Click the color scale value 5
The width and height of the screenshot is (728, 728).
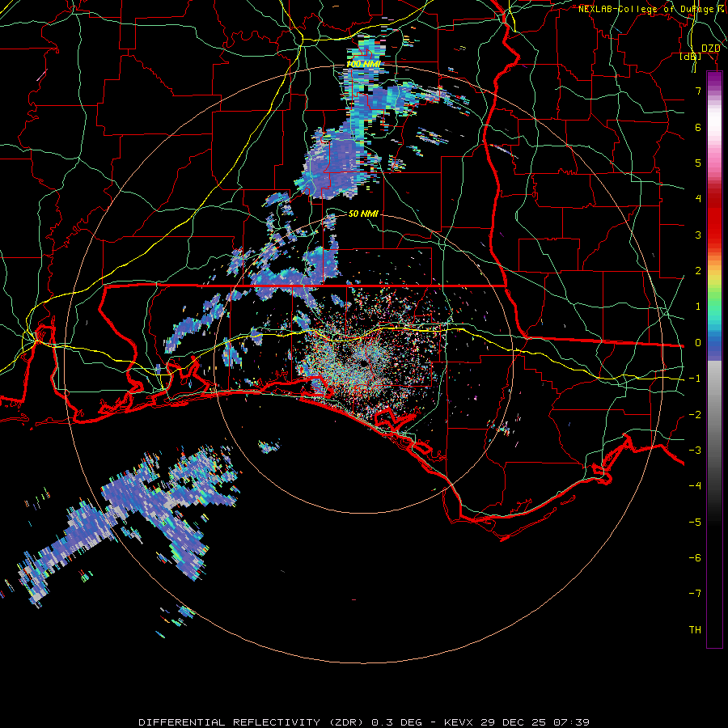[698, 163]
